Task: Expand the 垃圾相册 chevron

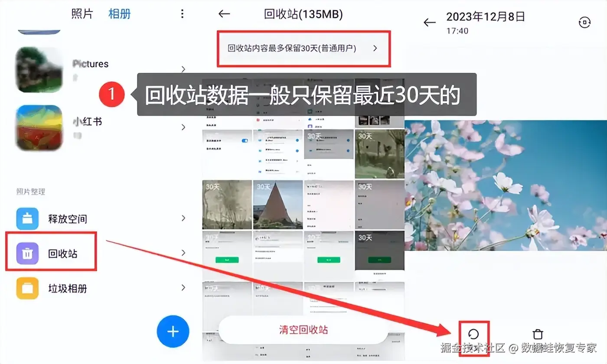Action: click(x=183, y=288)
